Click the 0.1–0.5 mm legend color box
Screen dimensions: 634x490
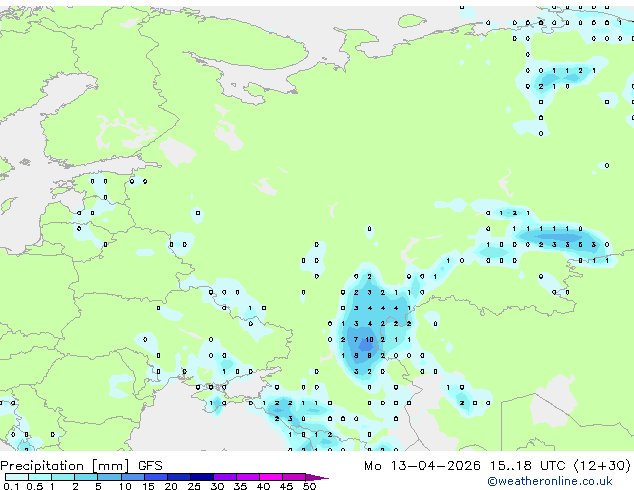(17, 477)
